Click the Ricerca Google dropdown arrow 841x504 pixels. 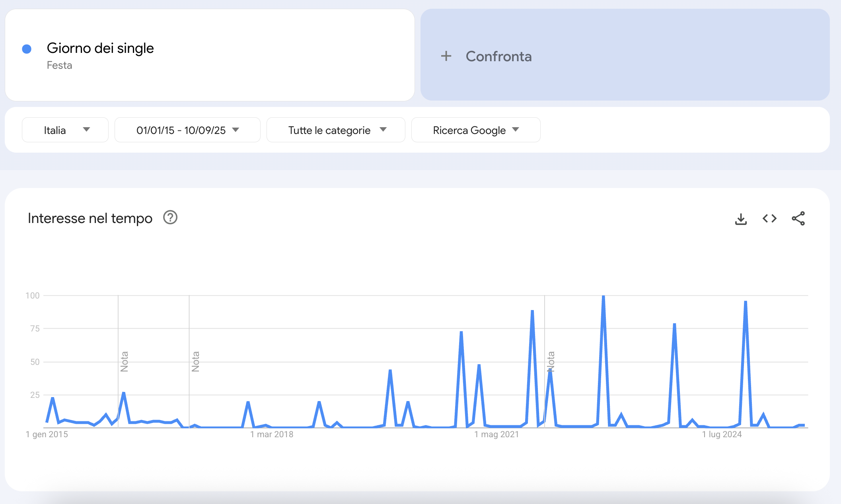pos(516,130)
